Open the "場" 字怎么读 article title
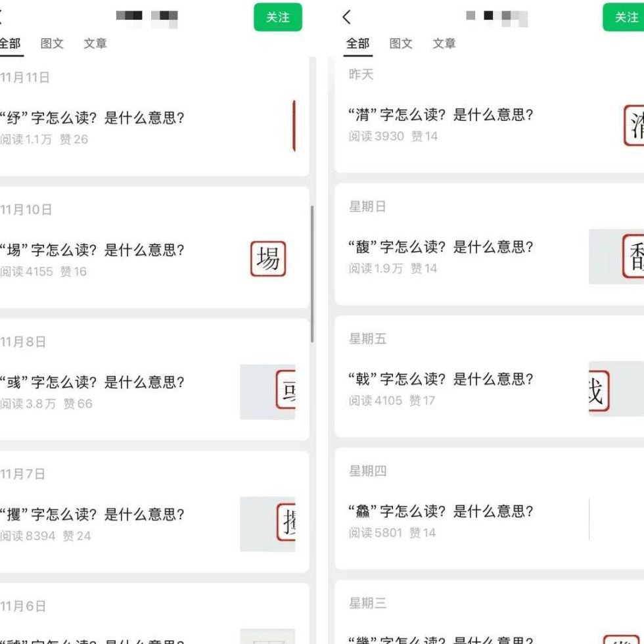This screenshot has width=644, height=644. [x=92, y=250]
